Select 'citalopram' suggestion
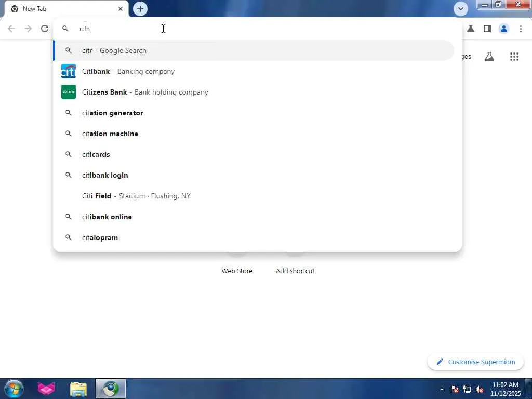 [x=254, y=237]
